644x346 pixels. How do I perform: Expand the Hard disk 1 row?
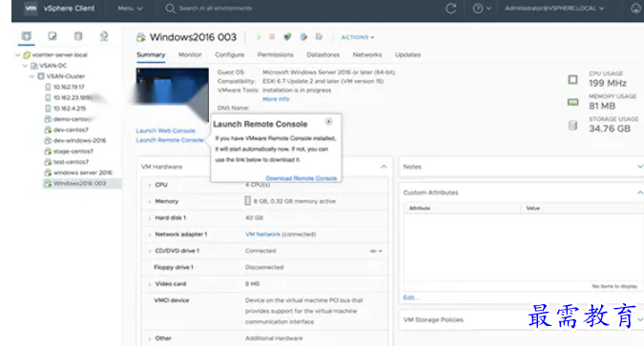150,218
